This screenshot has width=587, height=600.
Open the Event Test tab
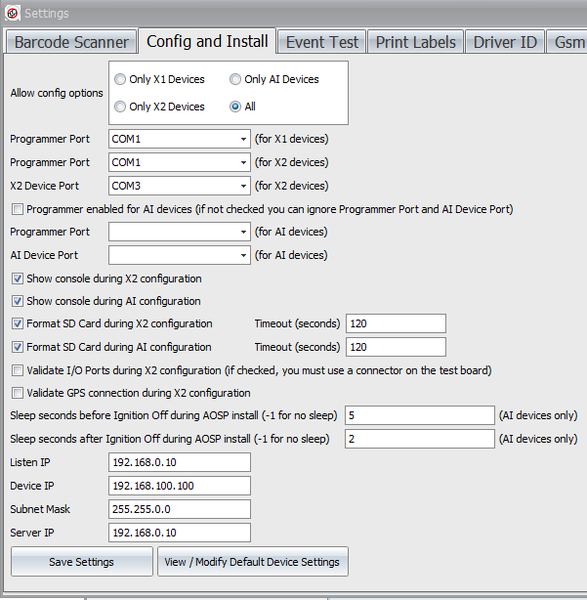click(322, 42)
